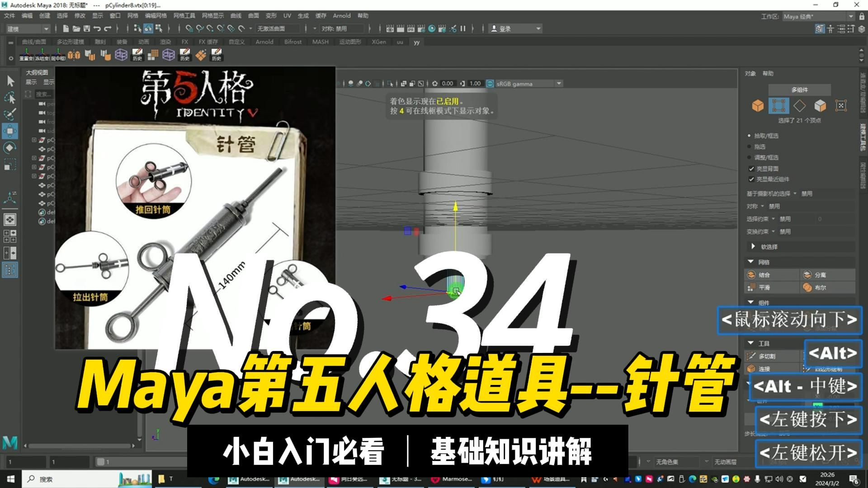Click viewport exposure value 0.00 field
Image resolution: width=868 pixels, height=488 pixels.
point(448,84)
